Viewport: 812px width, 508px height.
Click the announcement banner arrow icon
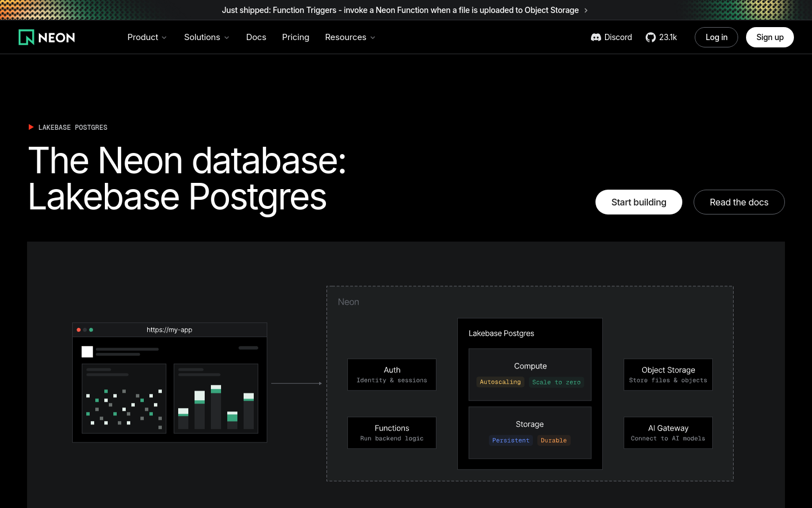586,10
